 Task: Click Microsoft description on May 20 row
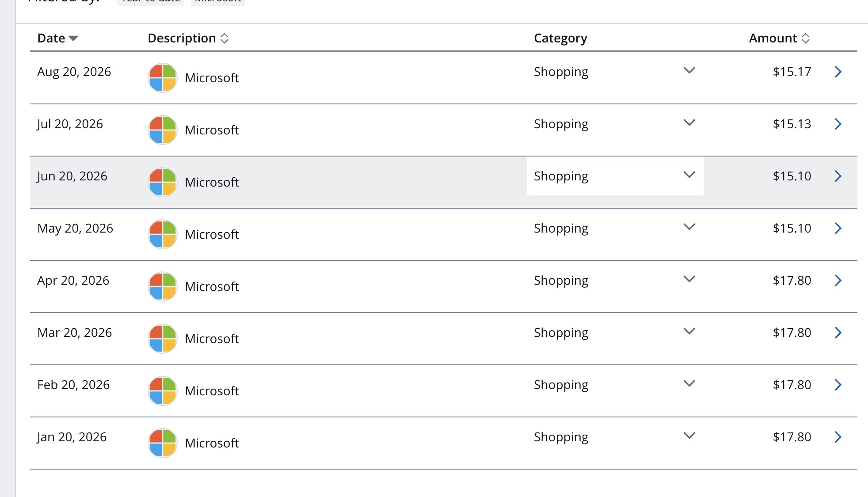pyautogui.click(x=212, y=234)
